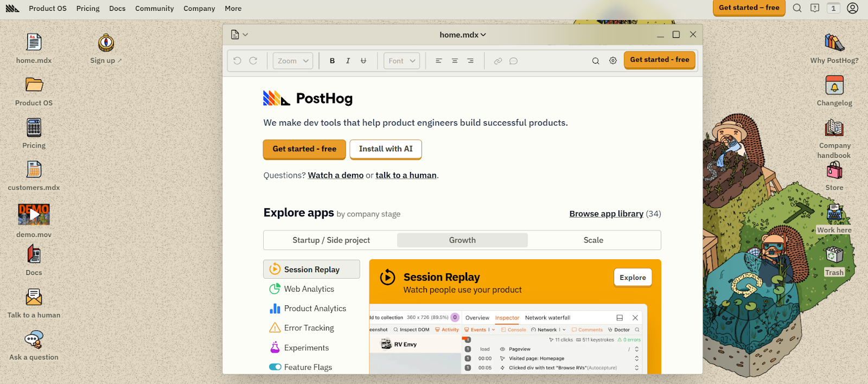The height and width of the screenshot is (384, 868).
Task: Open the user account icon
Action: pos(853,8)
